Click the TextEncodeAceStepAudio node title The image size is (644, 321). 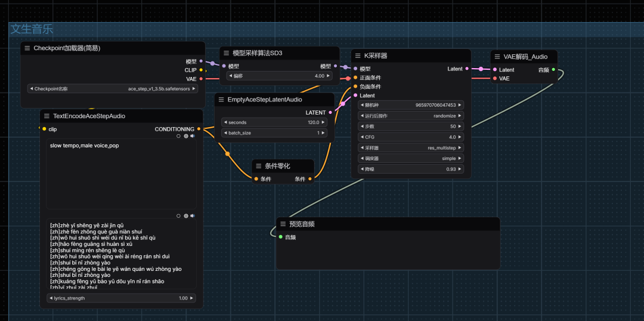point(89,116)
